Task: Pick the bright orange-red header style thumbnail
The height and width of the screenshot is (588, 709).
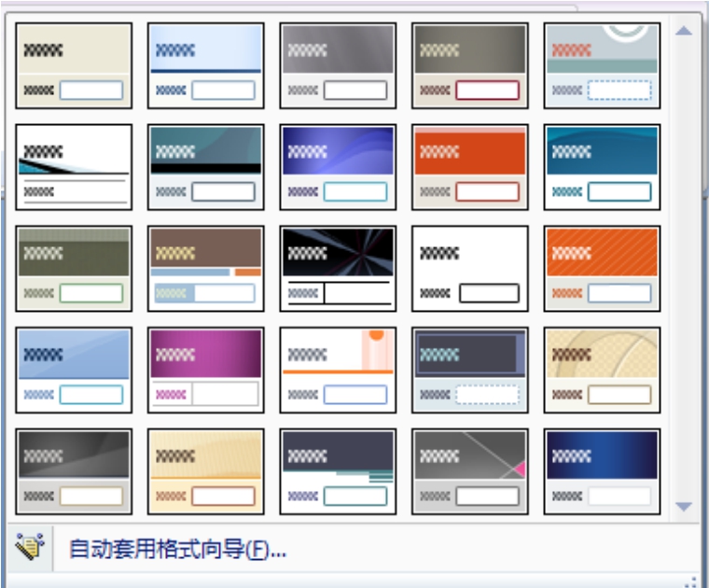Action: pyautogui.click(x=470, y=167)
